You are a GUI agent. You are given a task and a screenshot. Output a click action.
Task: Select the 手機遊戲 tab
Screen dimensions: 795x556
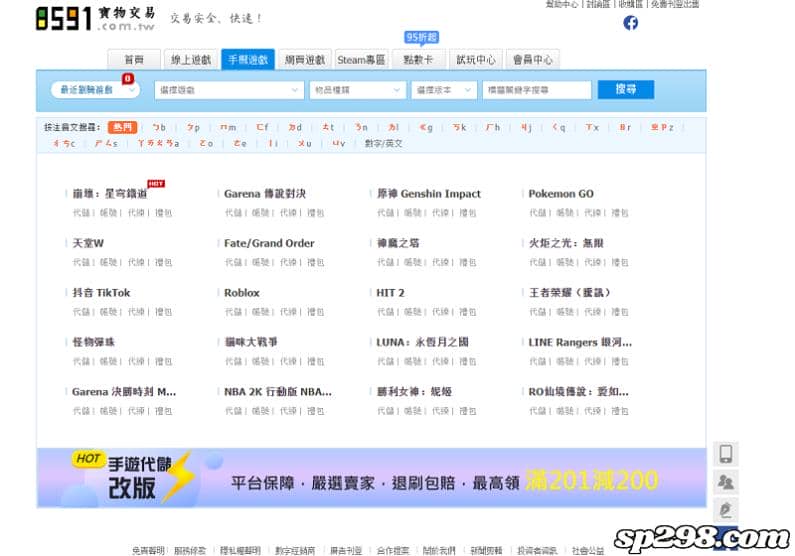point(247,59)
